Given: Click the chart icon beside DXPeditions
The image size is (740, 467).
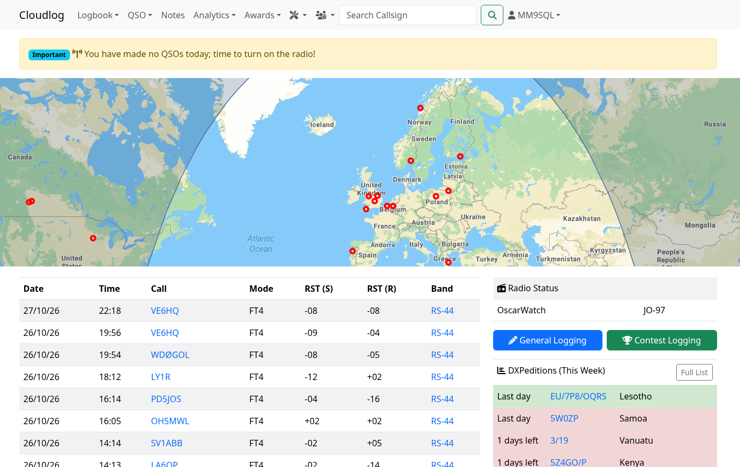Looking at the screenshot, I should click(501, 370).
